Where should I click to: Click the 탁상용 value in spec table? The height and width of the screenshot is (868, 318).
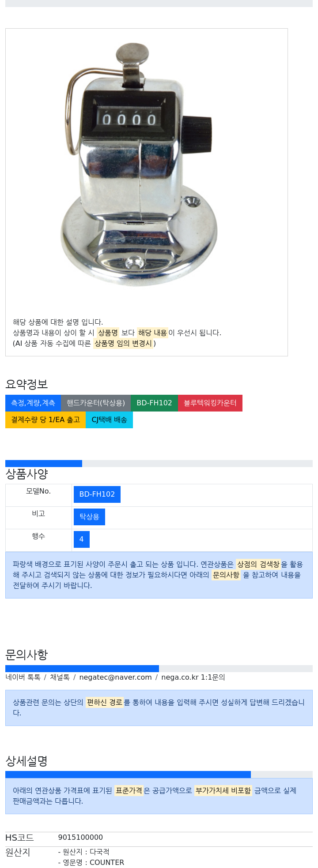(89, 517)
